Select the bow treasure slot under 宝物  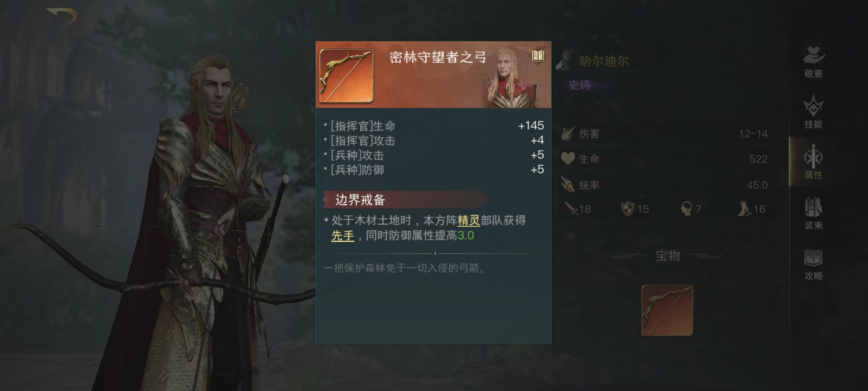[x=667, y=311]
